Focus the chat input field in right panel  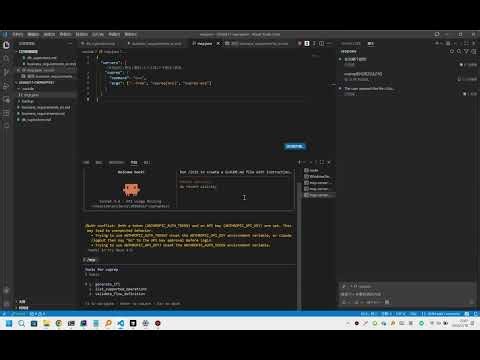[x=407, y=294]
